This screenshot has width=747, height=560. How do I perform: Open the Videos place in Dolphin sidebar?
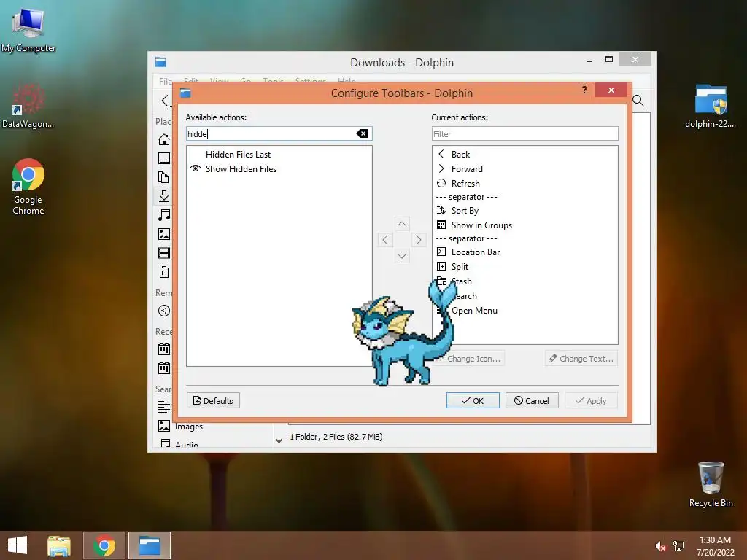(x=164, y=253)
